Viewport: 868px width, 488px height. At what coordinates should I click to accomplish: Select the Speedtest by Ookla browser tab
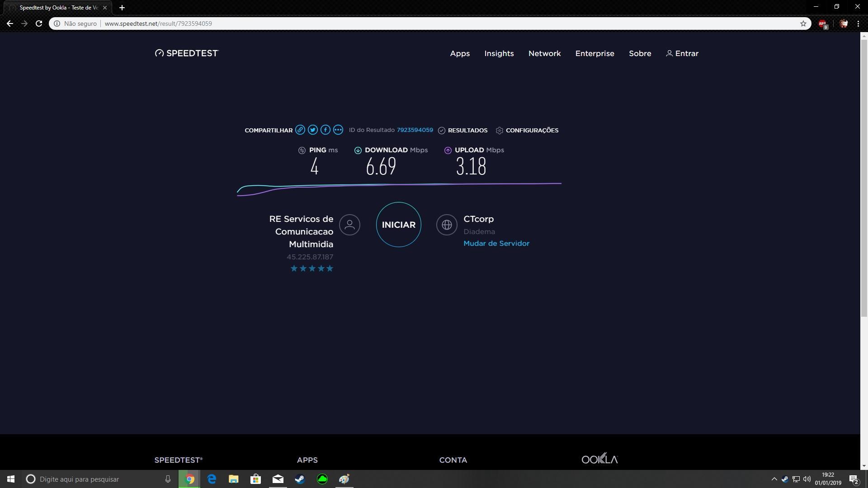[58, 8]
